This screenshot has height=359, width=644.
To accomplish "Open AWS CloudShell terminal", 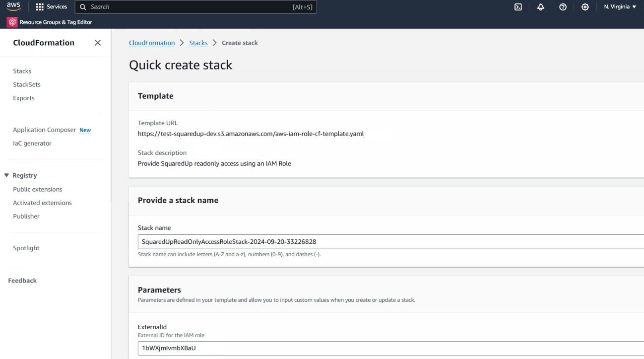I will (517, 6).
